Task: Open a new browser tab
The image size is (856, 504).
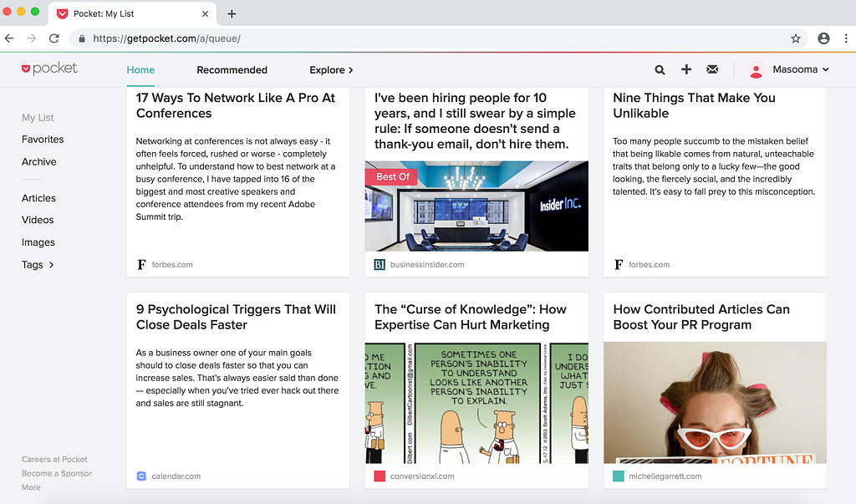Action: coord(232,13)
